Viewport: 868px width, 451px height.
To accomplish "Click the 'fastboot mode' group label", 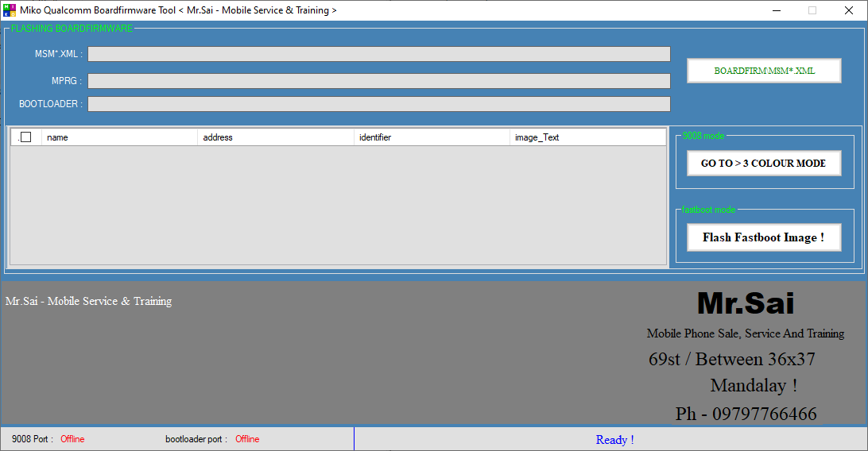I will coord(708,210).
